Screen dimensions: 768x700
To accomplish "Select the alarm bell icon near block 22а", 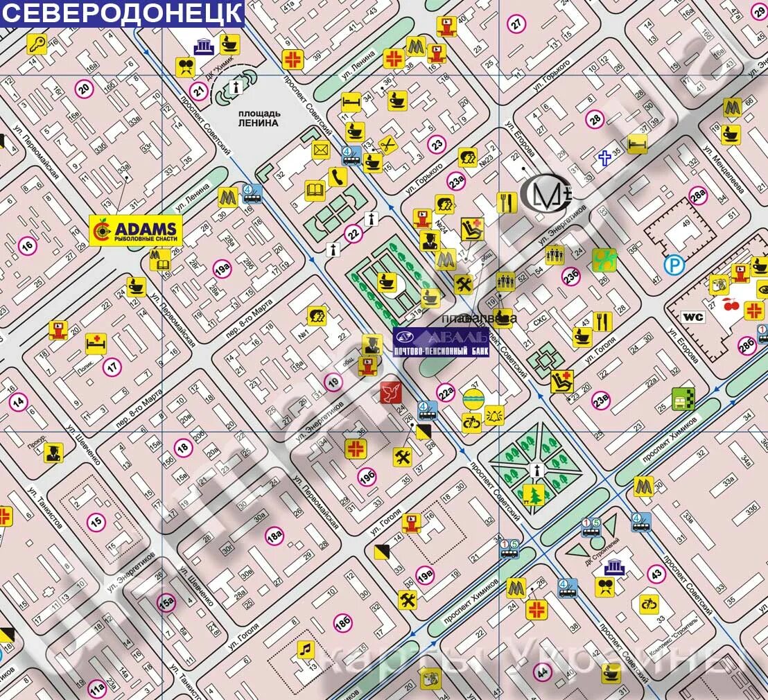I will 494,416.
